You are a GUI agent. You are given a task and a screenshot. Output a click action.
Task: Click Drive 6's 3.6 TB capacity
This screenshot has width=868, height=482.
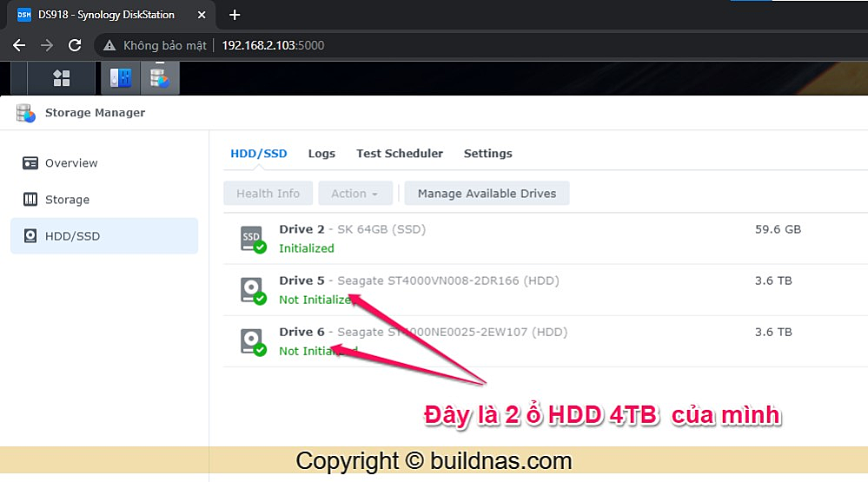click(773, 332)
